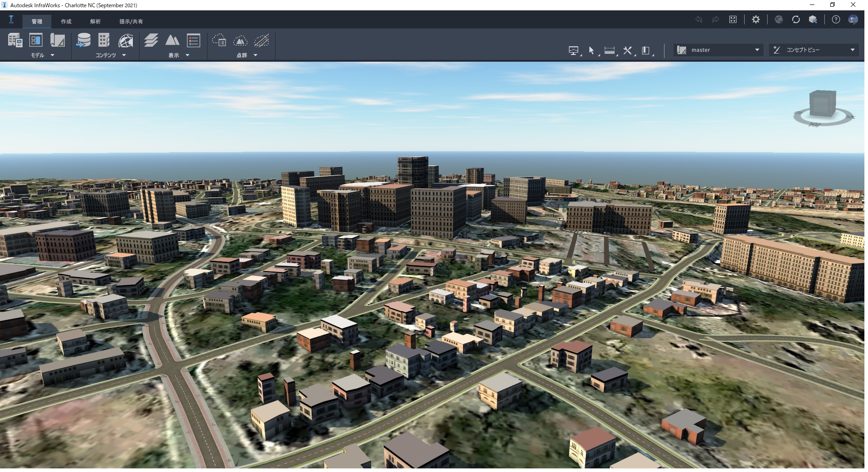Open the Style Palette building grid icon

coord(104,40)
